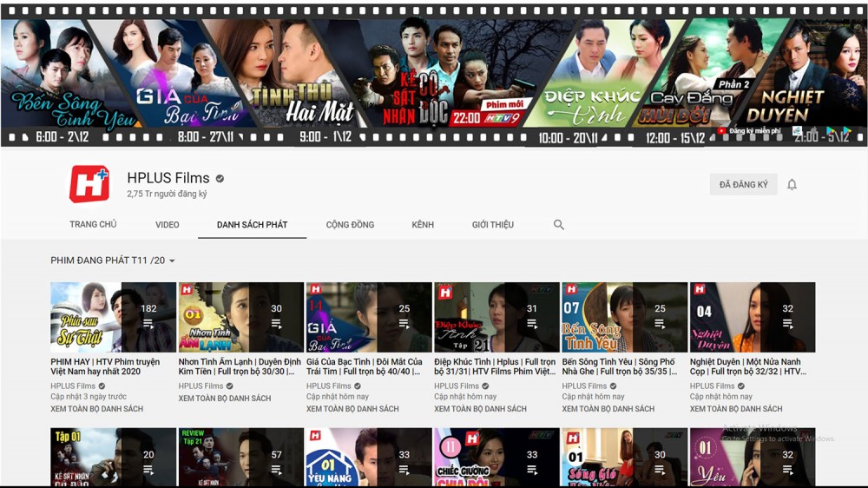Open the 'Chiếc Giường Chia Đôi' playlist thumbnail
The width and height of the screenshot is (868, 488).
click(496, 457)
